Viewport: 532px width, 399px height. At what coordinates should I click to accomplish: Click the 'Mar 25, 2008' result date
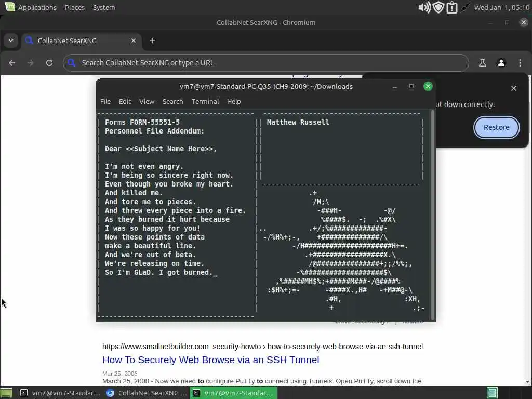pos(120,373)
